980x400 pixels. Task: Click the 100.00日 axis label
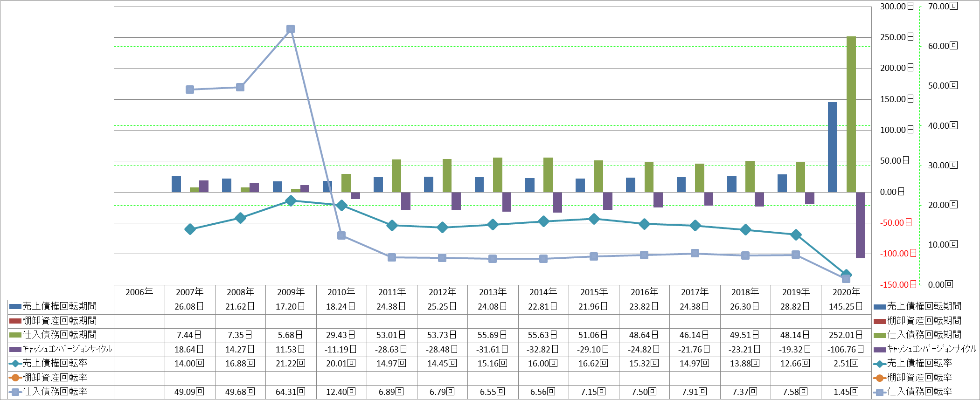897,130
